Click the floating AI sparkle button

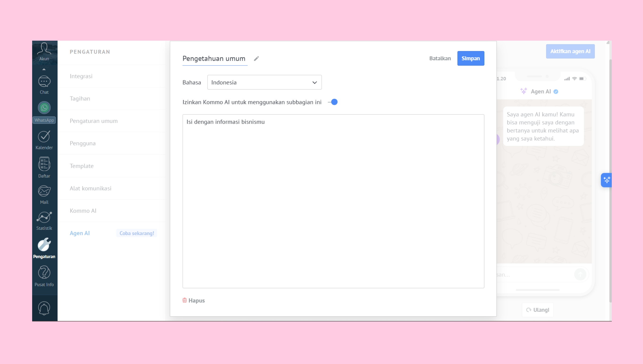point(606,180)
